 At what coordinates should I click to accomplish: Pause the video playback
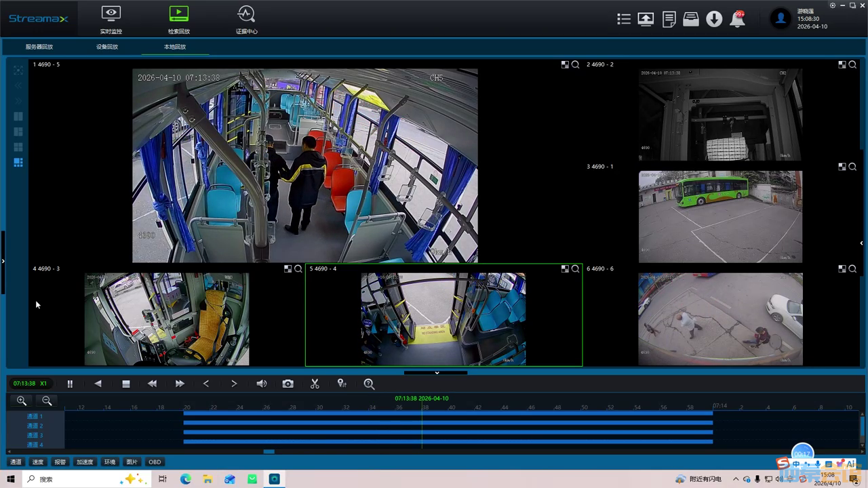pyautogui.click(x=70, y=384)
